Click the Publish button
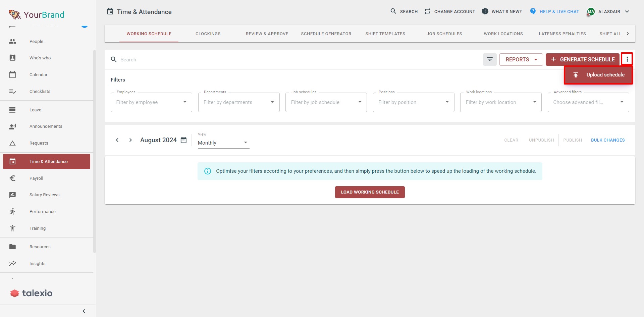 click(573, 140)
